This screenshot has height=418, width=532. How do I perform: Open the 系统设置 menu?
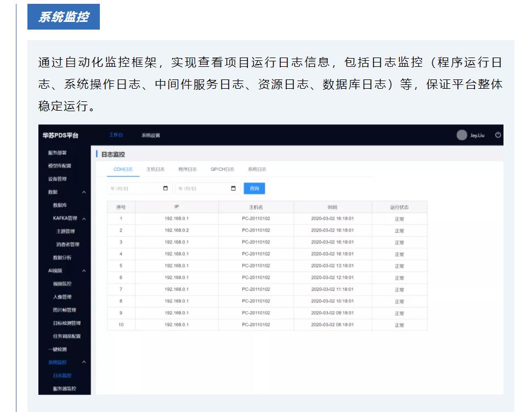tap(151, 135)
